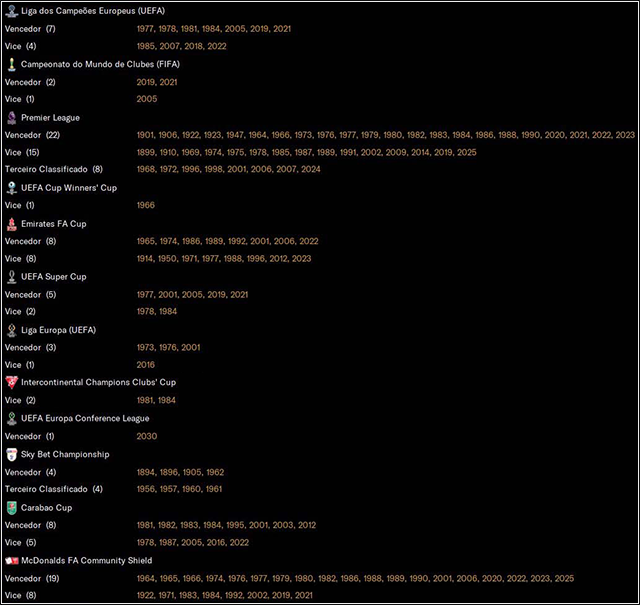Select Carabao Cup Vice (5) label

click(x=20, y=543)
